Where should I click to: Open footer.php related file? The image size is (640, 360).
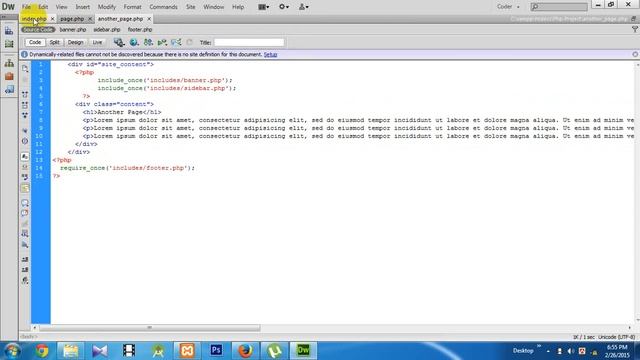coord(140,30)
